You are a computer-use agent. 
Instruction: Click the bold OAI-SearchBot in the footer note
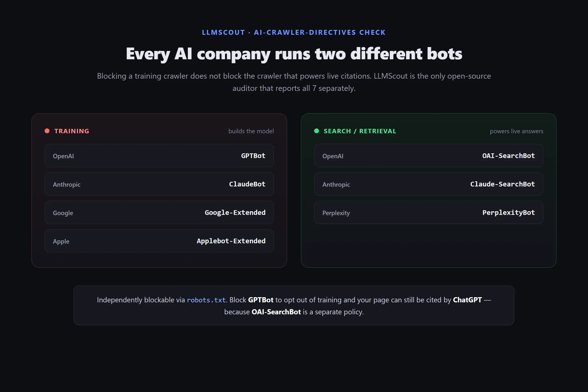tap(276, 312)
